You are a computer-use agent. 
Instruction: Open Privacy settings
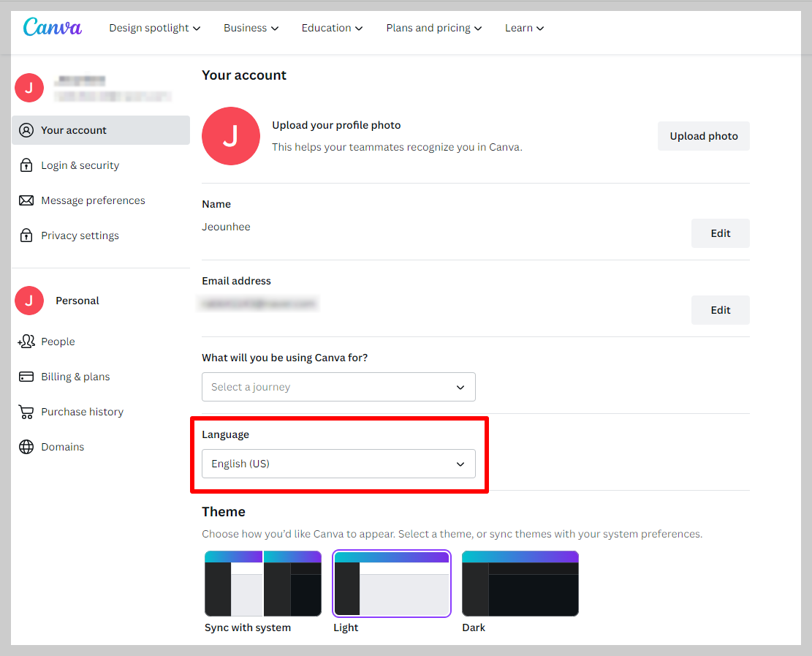point(101,235)
